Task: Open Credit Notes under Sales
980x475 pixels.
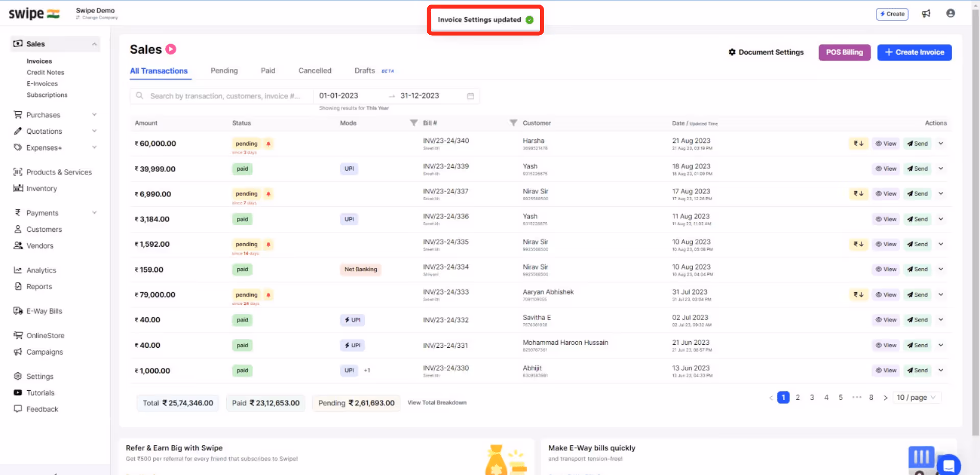Action: tap(45, 73)
